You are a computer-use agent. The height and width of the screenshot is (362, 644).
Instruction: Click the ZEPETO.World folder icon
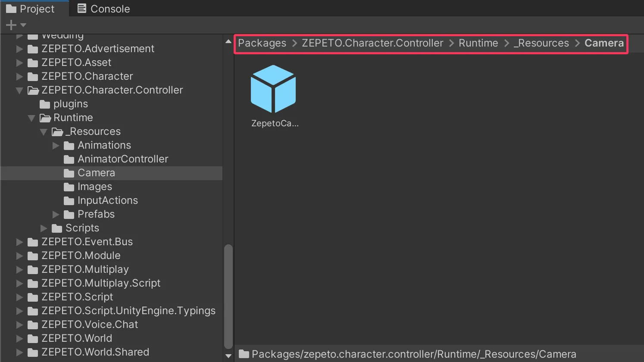coord(33,339)
